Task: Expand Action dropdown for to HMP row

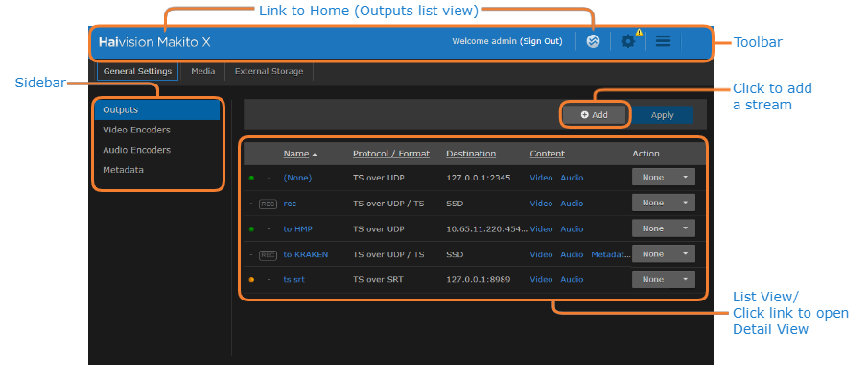Action: pos(663,229)
